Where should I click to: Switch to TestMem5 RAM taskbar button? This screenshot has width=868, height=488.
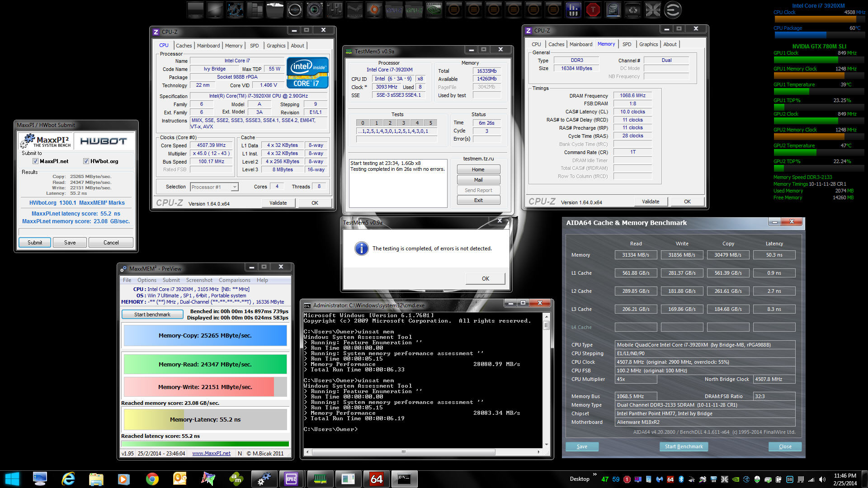pyautogui.click(x=320, y=479)
